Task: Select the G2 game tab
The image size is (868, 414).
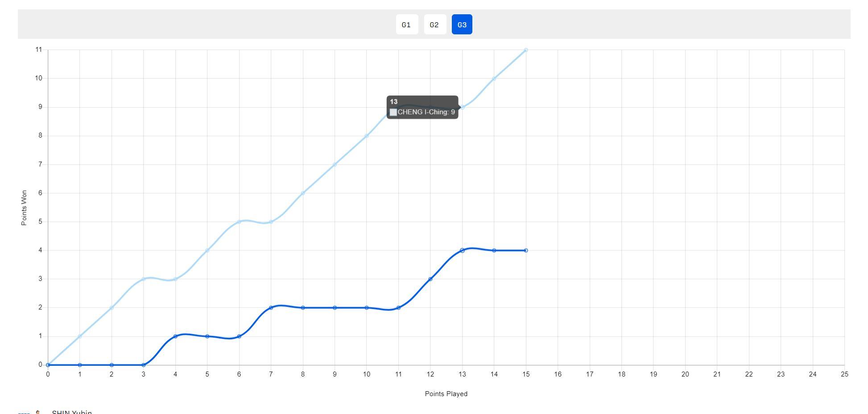Action: (x=434, y=25)
